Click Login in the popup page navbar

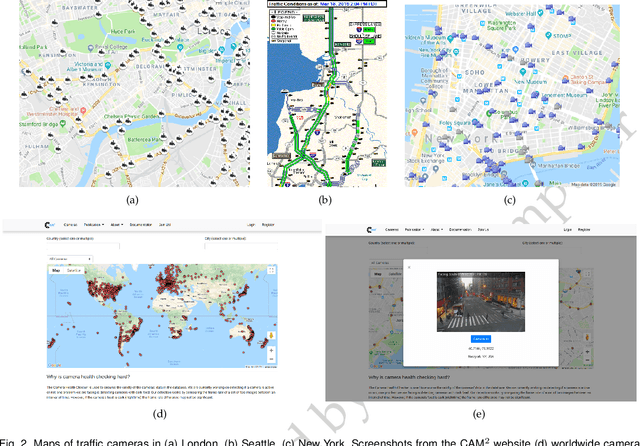pos(568,230)
